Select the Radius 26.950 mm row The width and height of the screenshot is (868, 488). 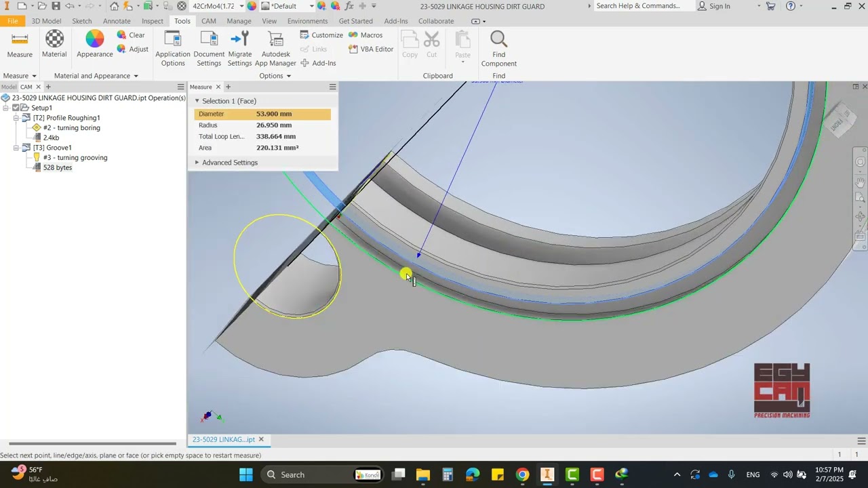(262, 125)
